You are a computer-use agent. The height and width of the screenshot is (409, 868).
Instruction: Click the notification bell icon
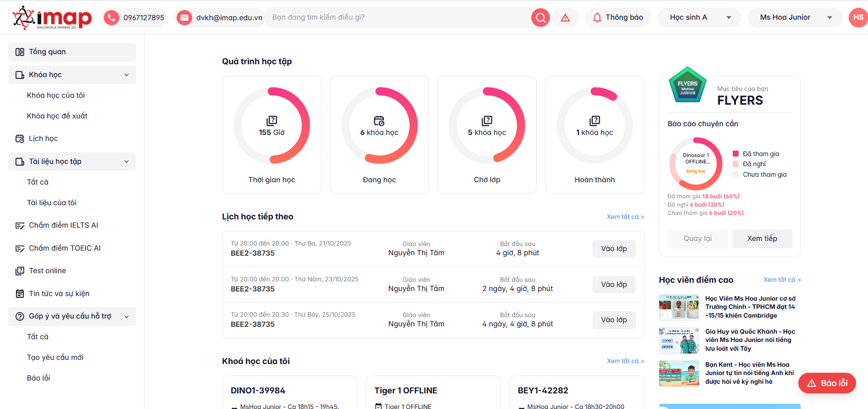click(597, 17)
